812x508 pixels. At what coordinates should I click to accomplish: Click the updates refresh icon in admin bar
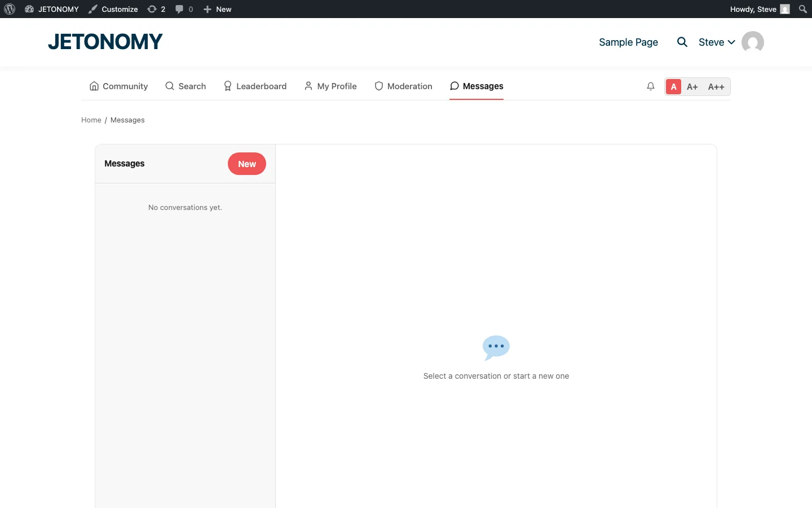point(152,9)
